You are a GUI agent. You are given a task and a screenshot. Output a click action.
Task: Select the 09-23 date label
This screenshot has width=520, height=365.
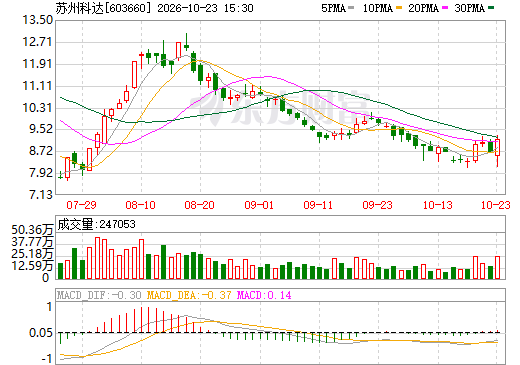click(x=377, y=205)
